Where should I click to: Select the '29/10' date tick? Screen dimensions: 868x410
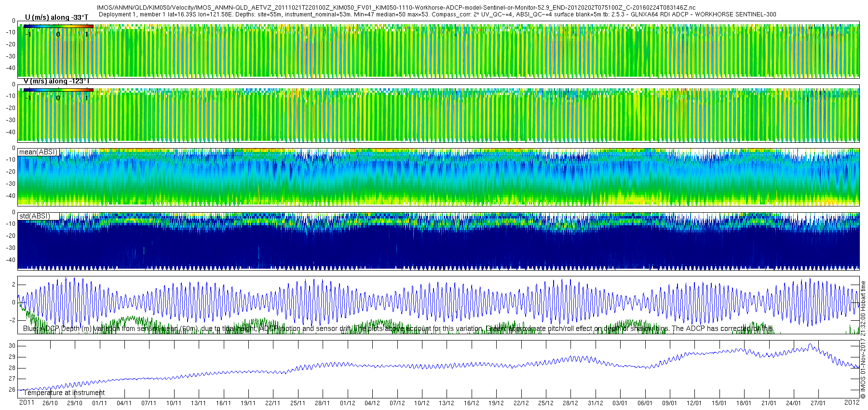(75, 403)
